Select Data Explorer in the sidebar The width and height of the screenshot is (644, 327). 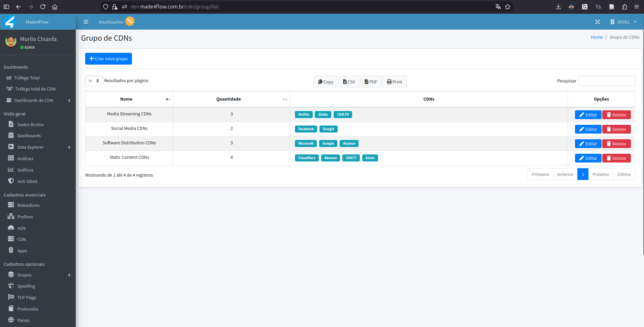coord(30,147)
